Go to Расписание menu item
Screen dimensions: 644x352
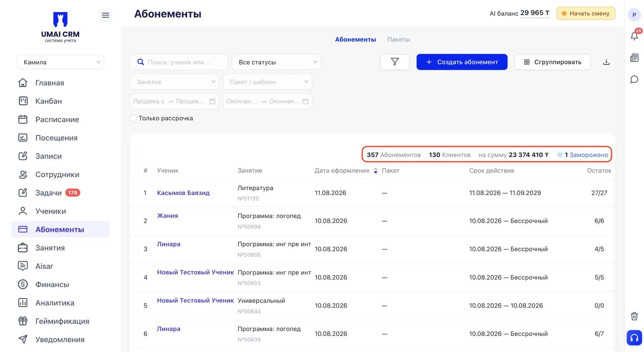pos(57,119)
